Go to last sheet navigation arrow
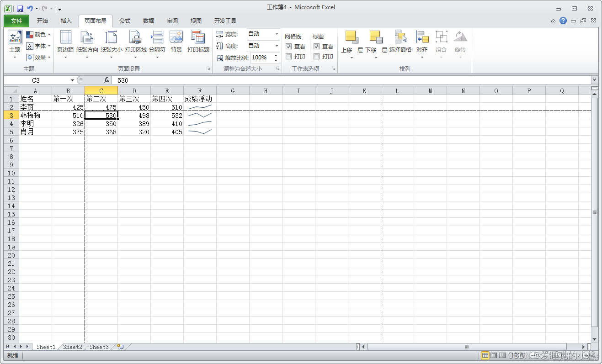Screen dimensions: 602x364 click(28, 347)
